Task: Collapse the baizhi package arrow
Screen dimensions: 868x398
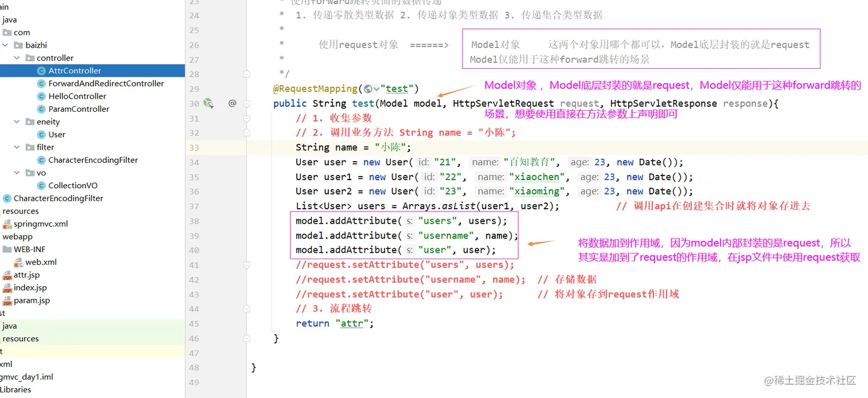Action: pos(6,45)
